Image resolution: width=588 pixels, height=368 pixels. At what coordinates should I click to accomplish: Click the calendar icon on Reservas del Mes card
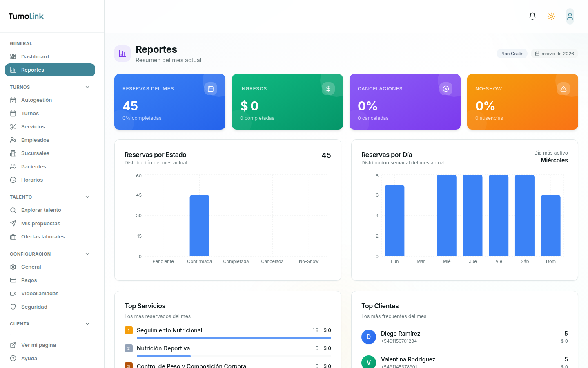click(x=211, y=89)
